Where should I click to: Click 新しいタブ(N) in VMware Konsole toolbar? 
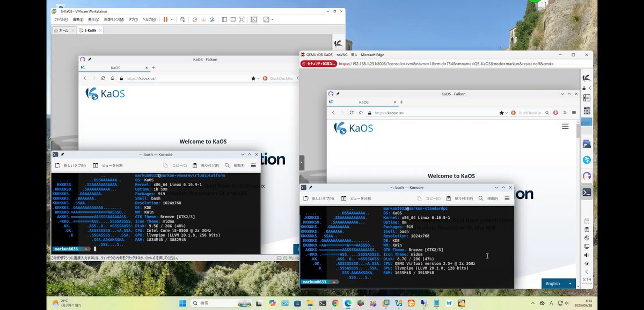(x=71, y=166)
